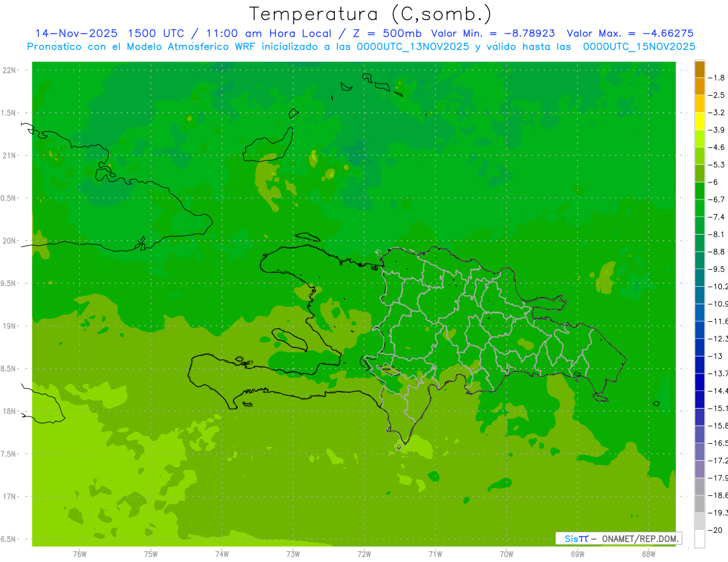This screenshot has width=728, height=562.
Task: Click the 73W longitude axis label
Action: pos(293,554)
